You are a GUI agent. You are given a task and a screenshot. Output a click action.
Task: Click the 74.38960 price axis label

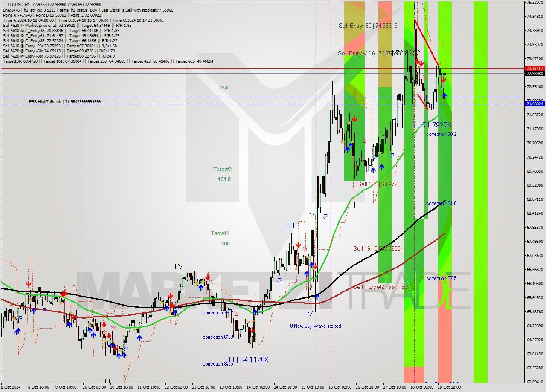tap(534, 31)
